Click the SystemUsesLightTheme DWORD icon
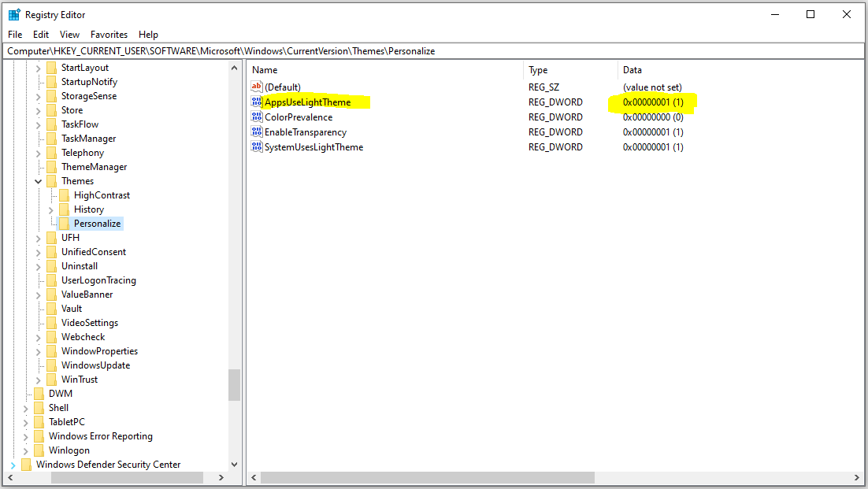The image size is (868, 489). coord(256,146)
